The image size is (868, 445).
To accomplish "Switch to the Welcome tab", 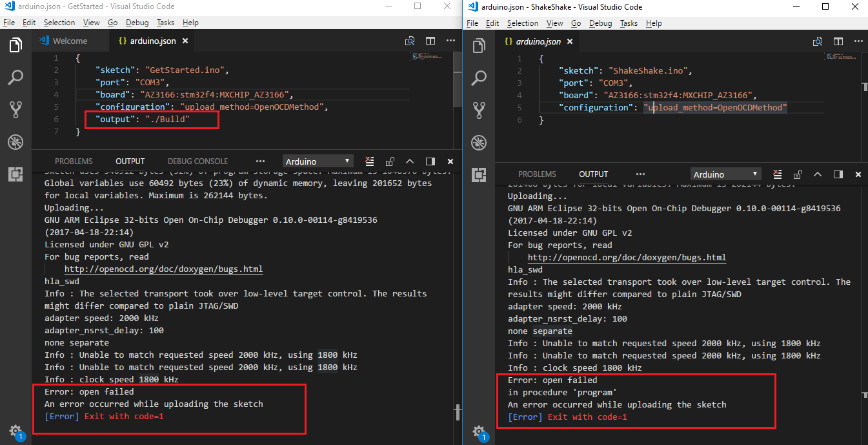I will click(70, 41).
